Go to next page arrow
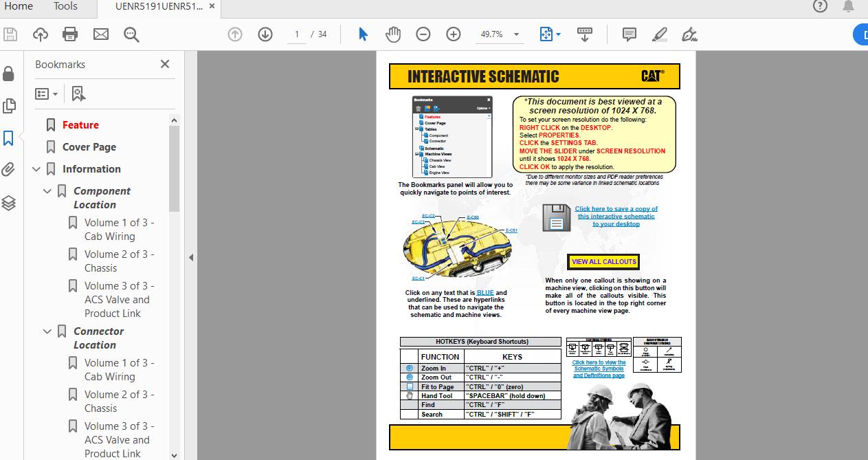 tap(265, 34)
